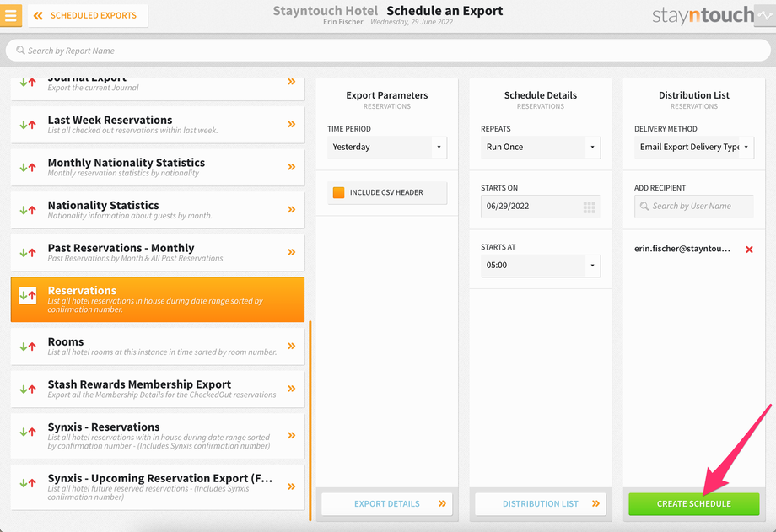Click the report list scrollbar
The image size is (776, 532).
(310, 421)
